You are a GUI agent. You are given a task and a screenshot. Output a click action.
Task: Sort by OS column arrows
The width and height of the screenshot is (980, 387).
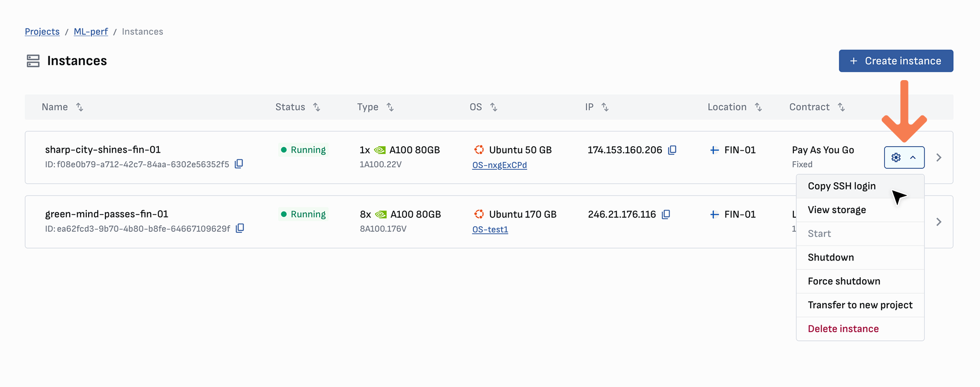point(494,107)
